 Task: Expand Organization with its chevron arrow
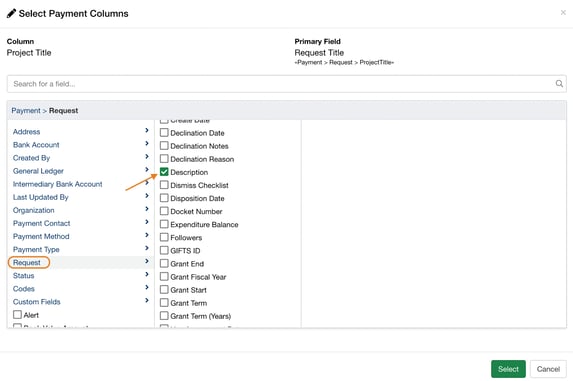tap(147, 209)
